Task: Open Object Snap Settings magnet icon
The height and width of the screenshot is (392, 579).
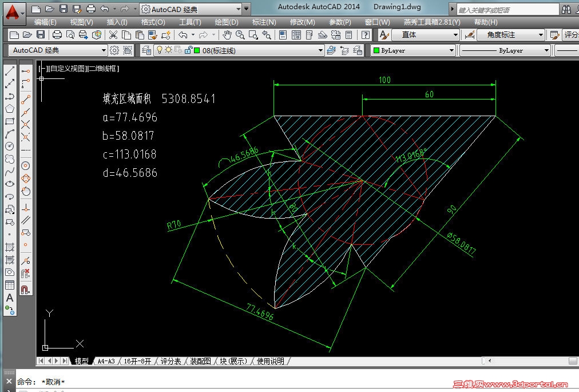Action: point(26,290)
